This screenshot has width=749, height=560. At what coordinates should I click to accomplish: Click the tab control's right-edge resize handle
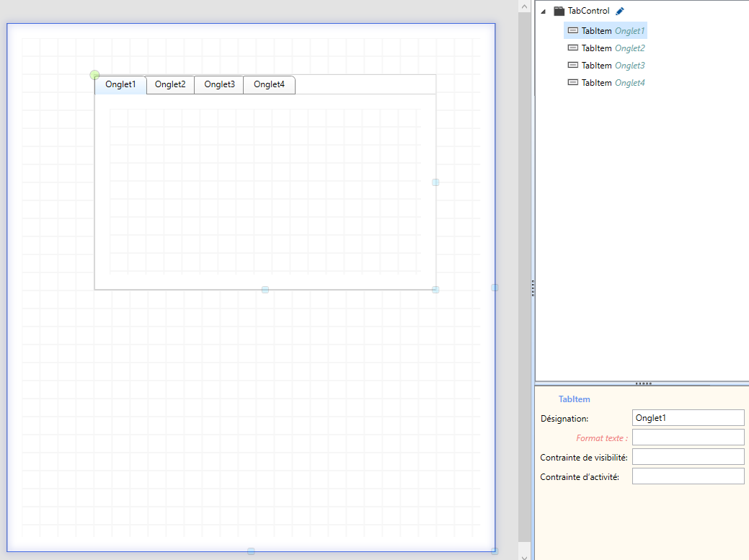coord(435,182)
